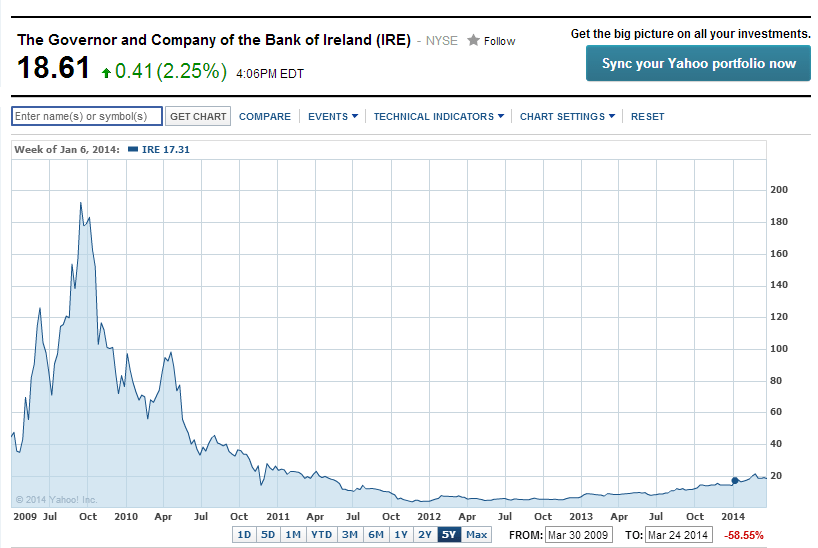Select the Max time range
The width and height of the screenshot is (818, 548).
click(x=476, y=534)
